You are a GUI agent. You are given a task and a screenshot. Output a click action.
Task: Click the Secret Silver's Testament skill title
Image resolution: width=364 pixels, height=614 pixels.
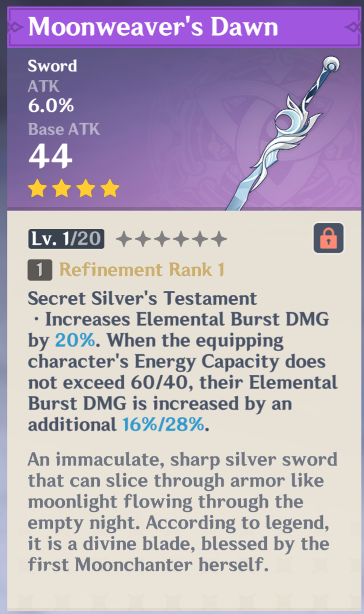click(142, 299)
